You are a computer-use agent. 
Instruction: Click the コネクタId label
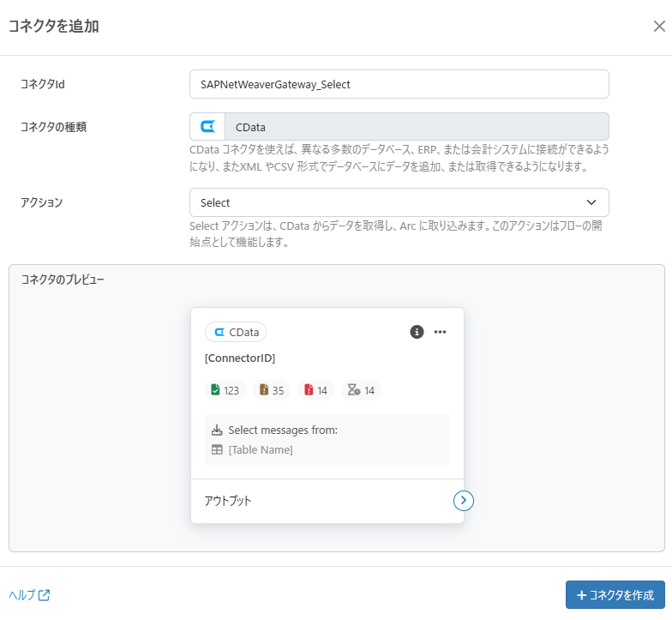pos(43,84)
